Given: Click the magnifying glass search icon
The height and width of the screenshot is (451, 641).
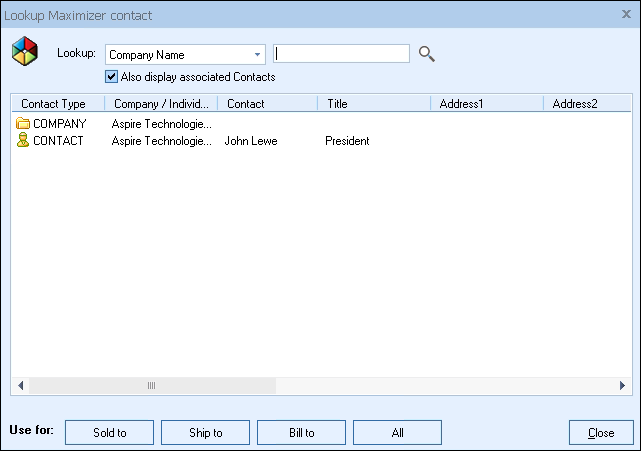Looking at the screenshot, I should (x=427, y=54).
